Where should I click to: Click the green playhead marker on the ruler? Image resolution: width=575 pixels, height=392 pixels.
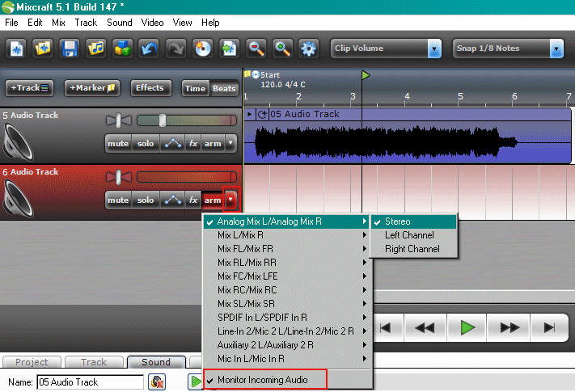[366, 75]
